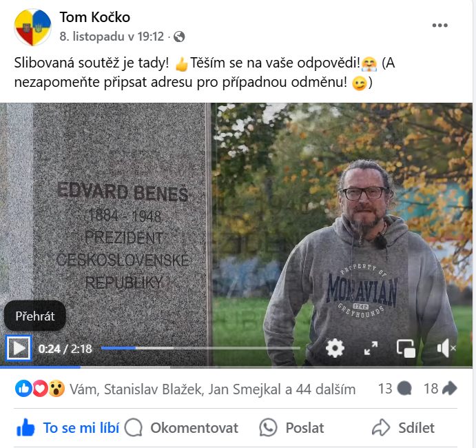The image size is (476, 448).
Task: View the 18 shares count
Action: (x=440, y=389)
